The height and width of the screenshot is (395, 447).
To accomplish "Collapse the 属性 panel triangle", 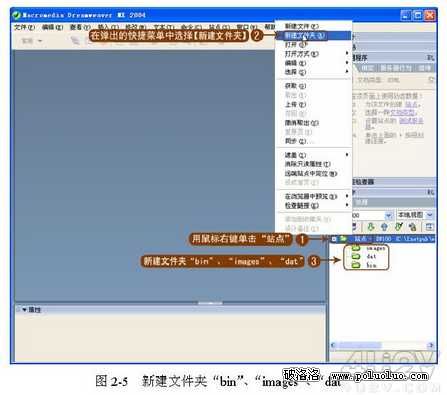I will coord(24,310).
